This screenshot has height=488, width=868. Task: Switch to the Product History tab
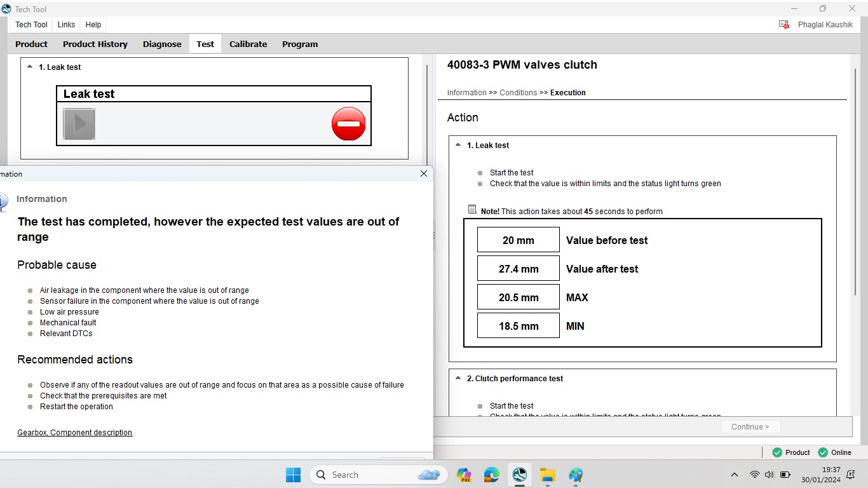[95, 44]
